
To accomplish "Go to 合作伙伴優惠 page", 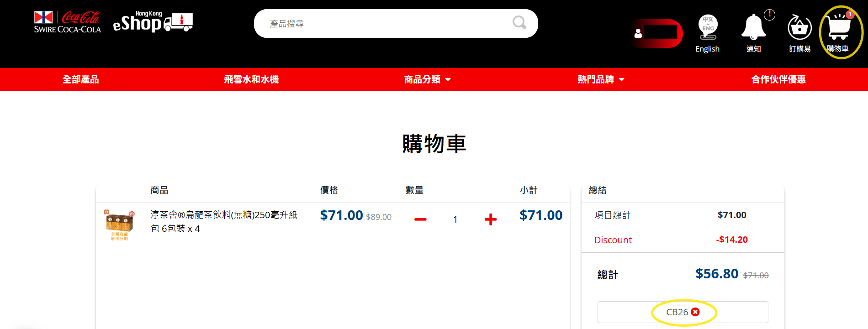I will tap(778, 79).
